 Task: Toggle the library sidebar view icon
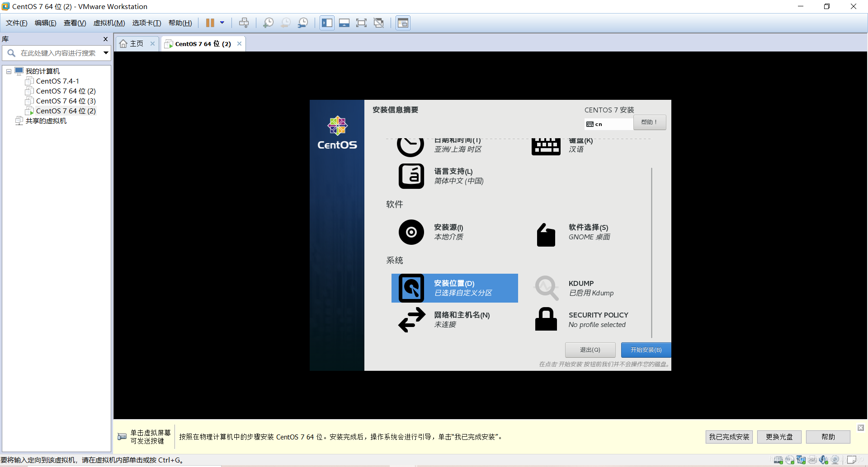click(327, 23)
